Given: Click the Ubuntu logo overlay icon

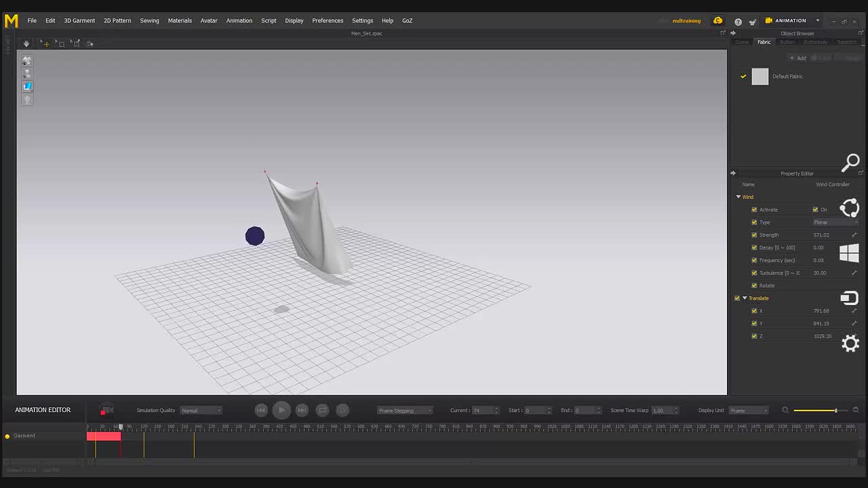Looking at the screenshot, I should [849, 208].
